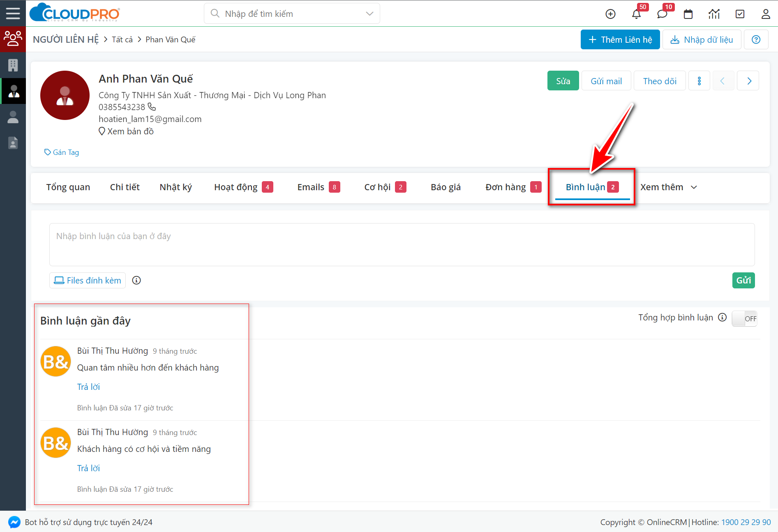
Task: Select the customers group sidebar icon
Action: tap(13, 39)
